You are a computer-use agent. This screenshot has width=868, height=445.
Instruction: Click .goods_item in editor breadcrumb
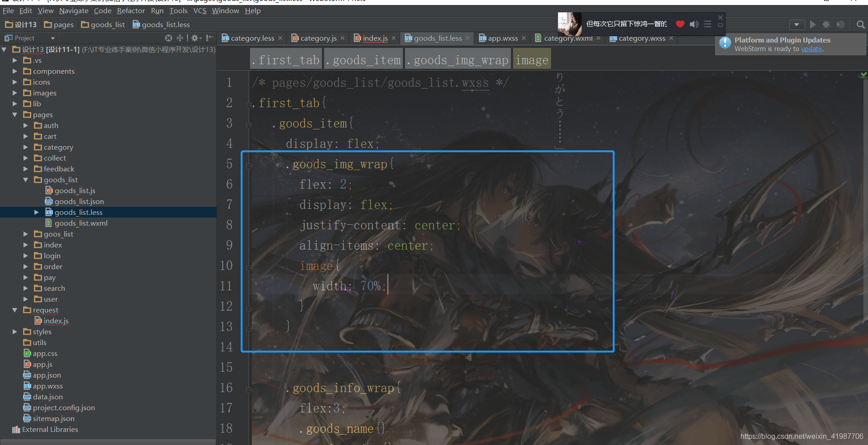click(x=363, y=60)
